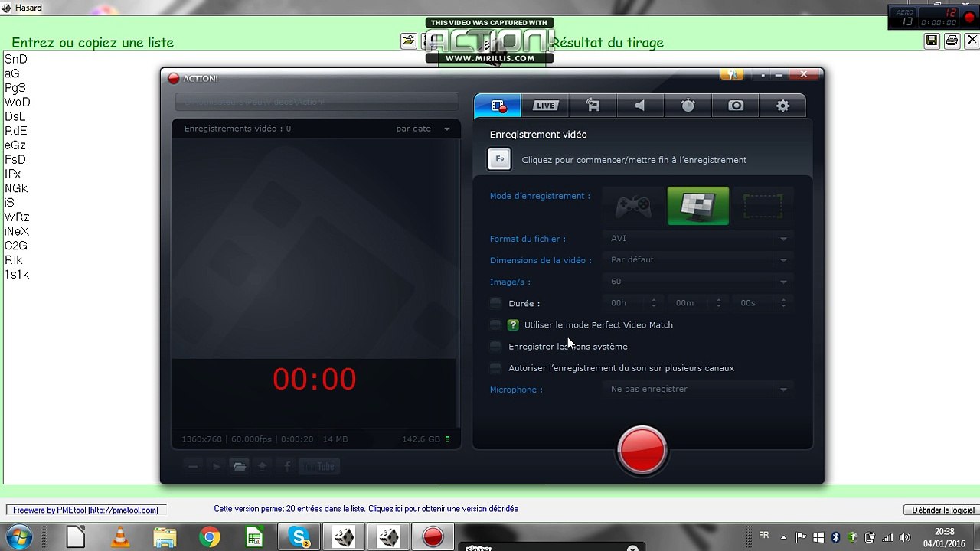980x551 pixels.
Task: Enable the Durée checkbox
Action: (x=495, y=303)
